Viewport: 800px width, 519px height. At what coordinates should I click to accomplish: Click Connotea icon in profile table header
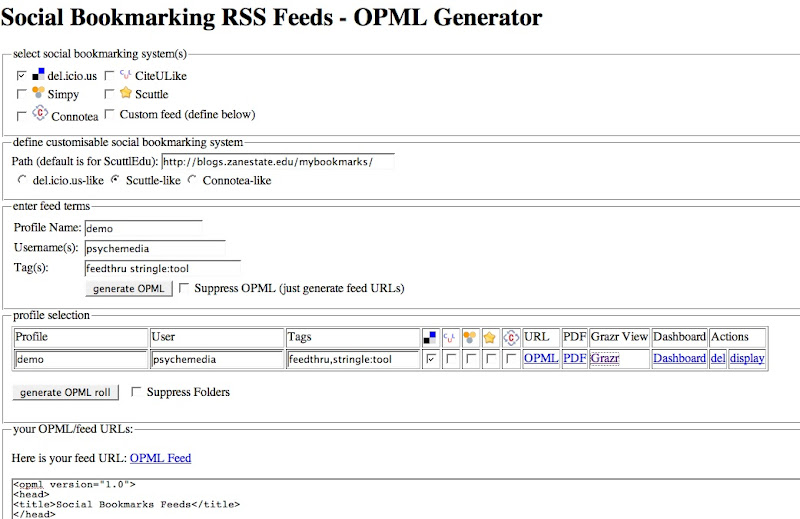click(x=511, y=337)
